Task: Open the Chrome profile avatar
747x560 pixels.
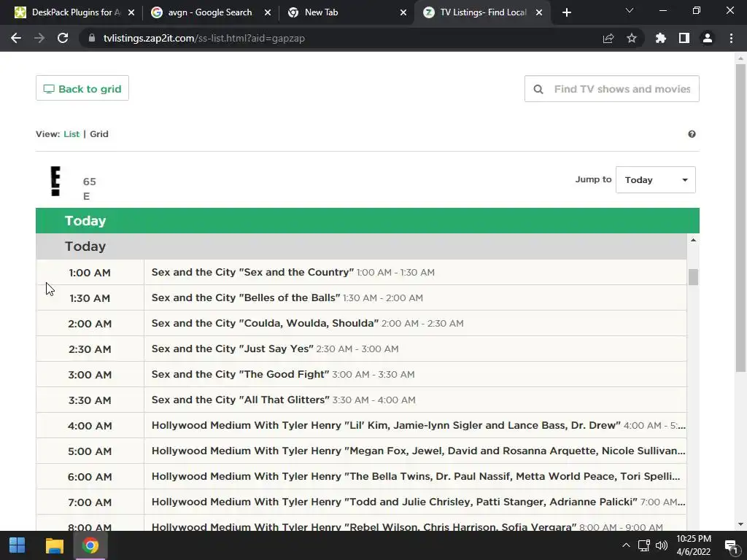Action: (708, 38)
